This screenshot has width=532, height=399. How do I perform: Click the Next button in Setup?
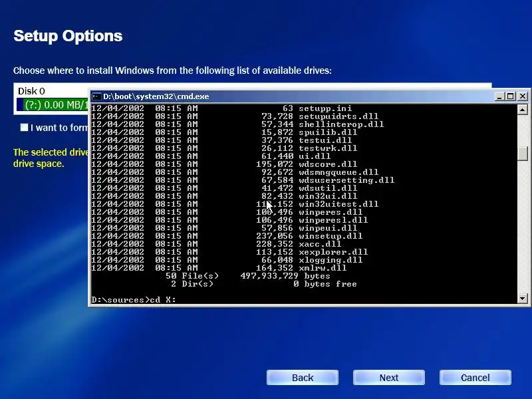point(389,378)
